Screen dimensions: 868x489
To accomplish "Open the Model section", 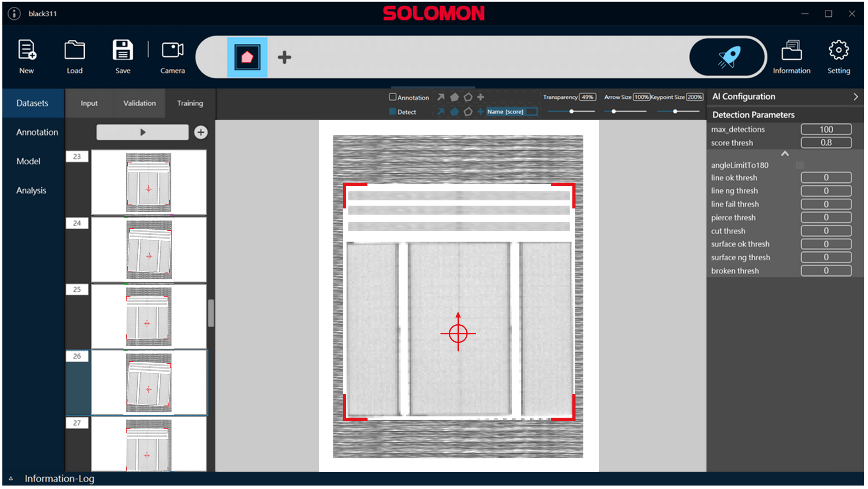I will tap(28, 161).
